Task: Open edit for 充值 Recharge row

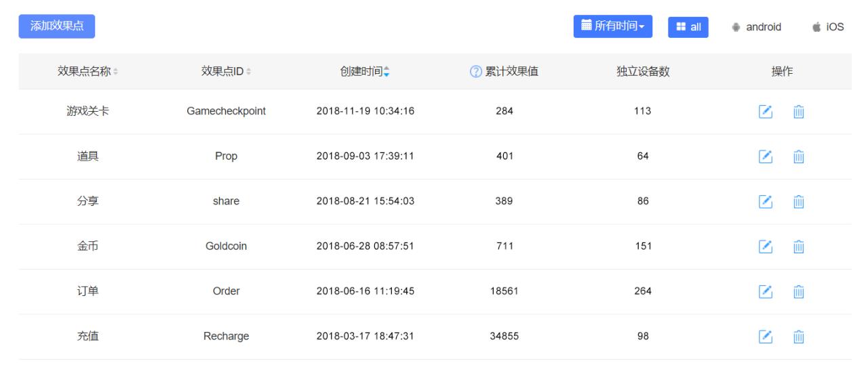Action: coord(765,337)
